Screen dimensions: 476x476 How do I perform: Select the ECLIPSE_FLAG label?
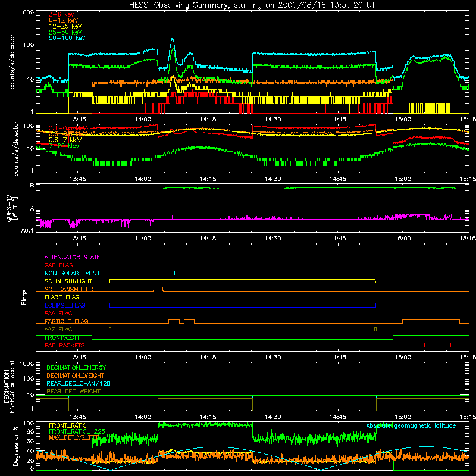click(65, 305)
